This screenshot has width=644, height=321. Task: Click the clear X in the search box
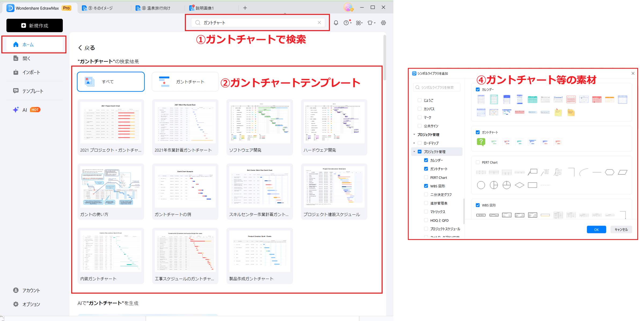319,23
